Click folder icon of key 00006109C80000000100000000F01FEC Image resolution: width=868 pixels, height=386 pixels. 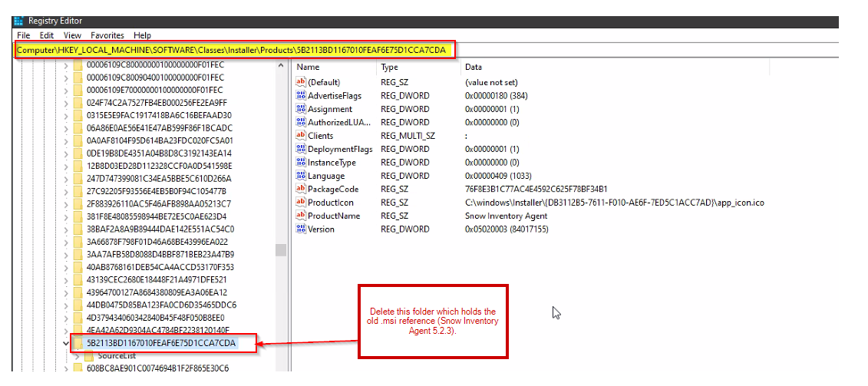(78, 64)
